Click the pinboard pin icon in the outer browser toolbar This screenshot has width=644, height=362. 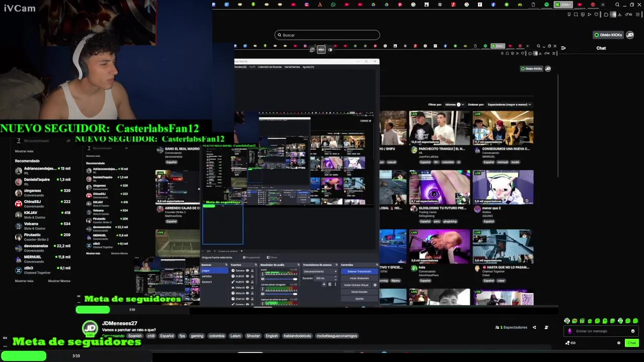pyautogui.click(x=569, y=15)
